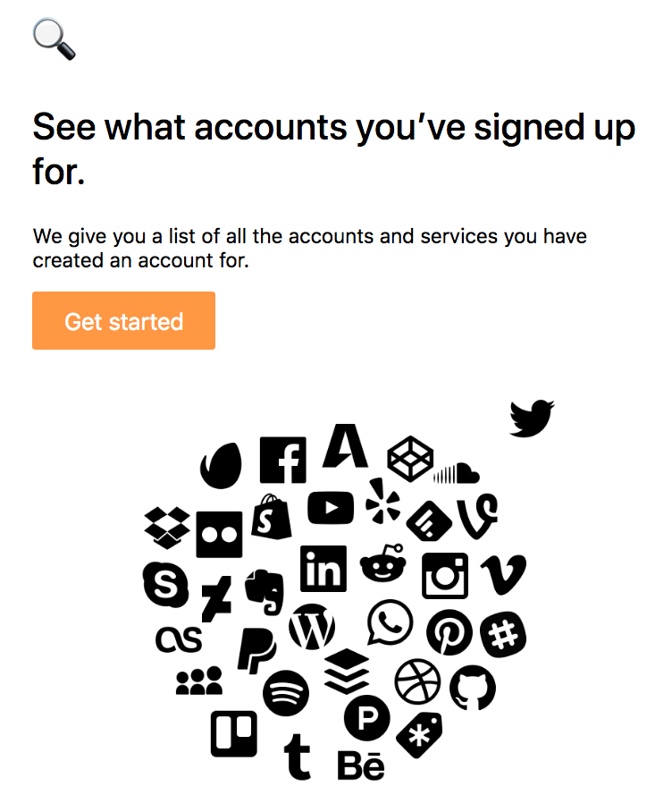672x812 pixels.
Task: Click the orange Get started button
Action: pyautogui.click(x=123, y=320)
